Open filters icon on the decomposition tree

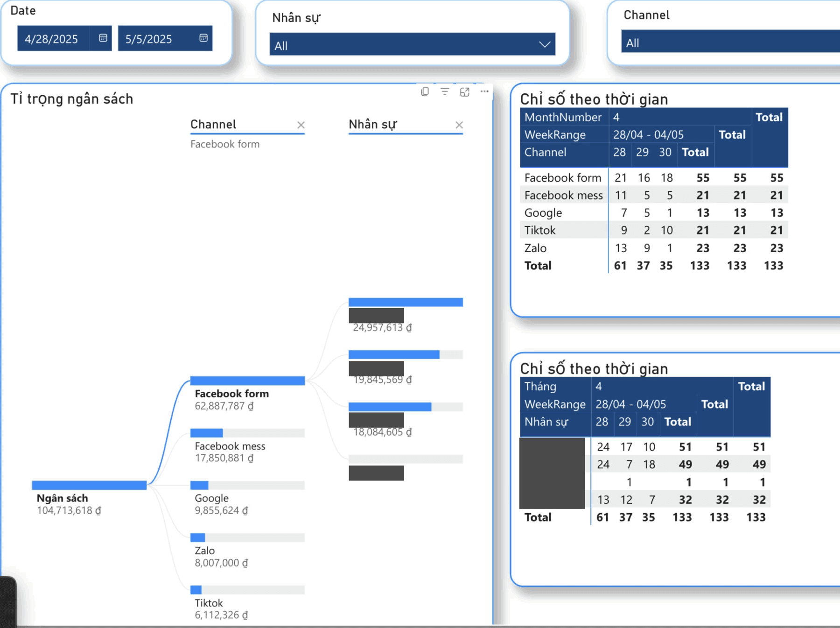click(x=445, y=92)
